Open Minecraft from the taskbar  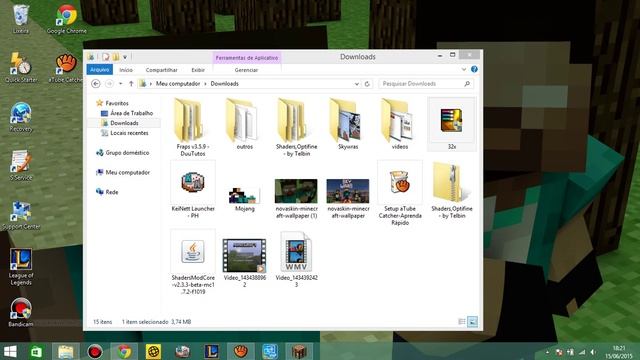(x=299, y=351)
